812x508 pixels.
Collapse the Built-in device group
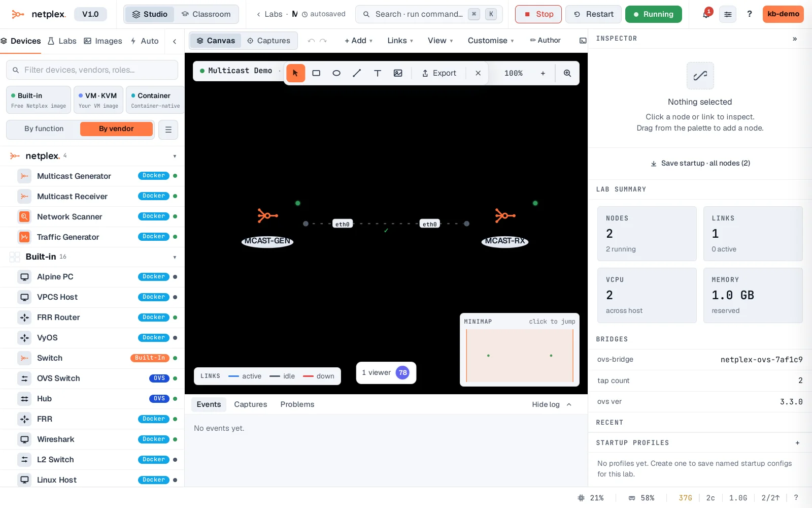point(175,257)
